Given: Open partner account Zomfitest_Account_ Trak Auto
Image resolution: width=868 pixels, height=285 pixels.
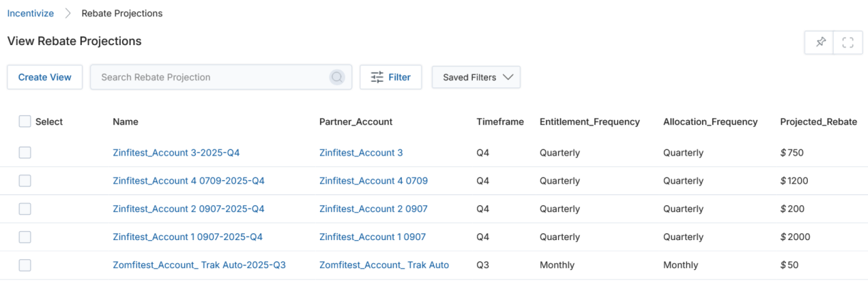Looking at the screenshot, I should 384,265.
